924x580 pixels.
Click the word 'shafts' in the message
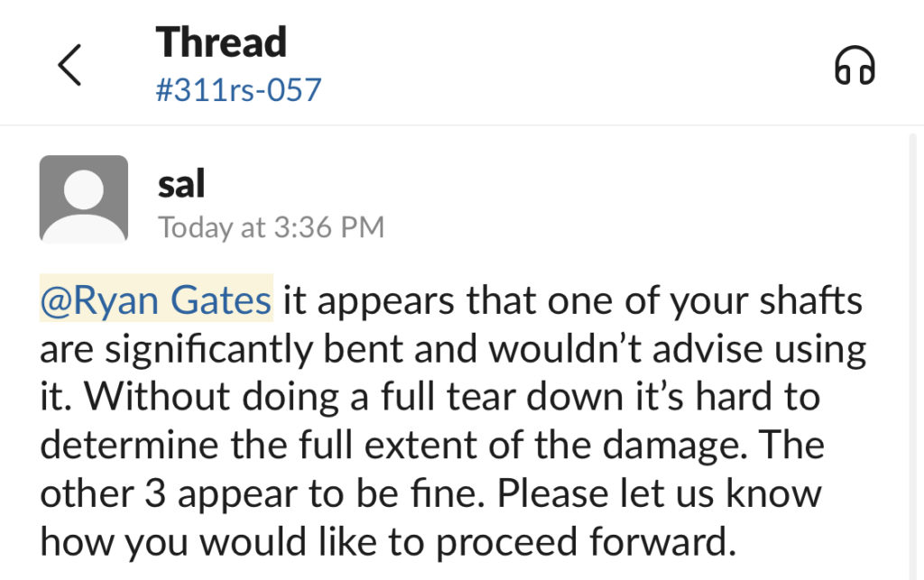click(x=811, y=300)
